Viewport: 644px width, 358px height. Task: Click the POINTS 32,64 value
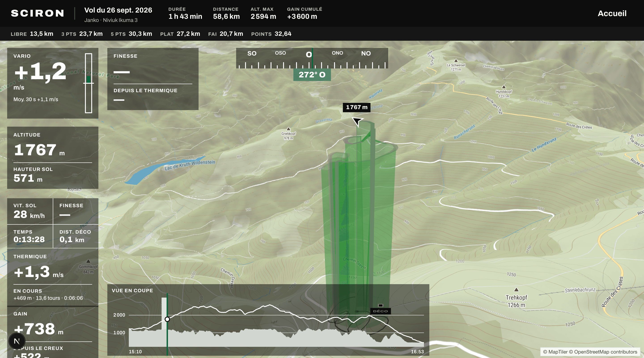[271, 34]
